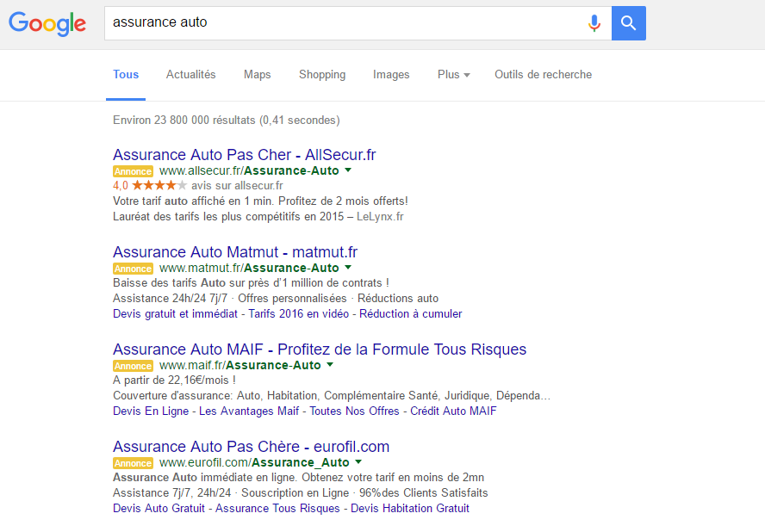765x532 pixels.
Task: Open the maif.fr URL dropdown arrow
Action: click(x=330, y=365)
